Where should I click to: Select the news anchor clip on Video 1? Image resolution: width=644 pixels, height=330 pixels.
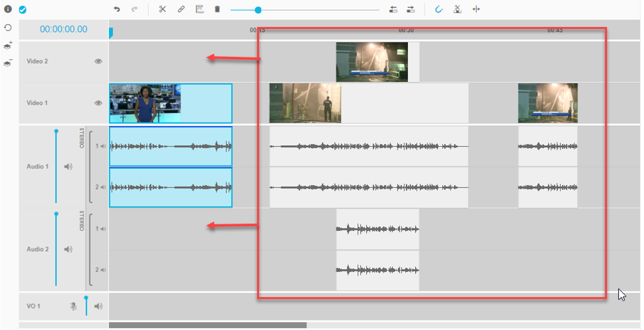pos(170,104)
